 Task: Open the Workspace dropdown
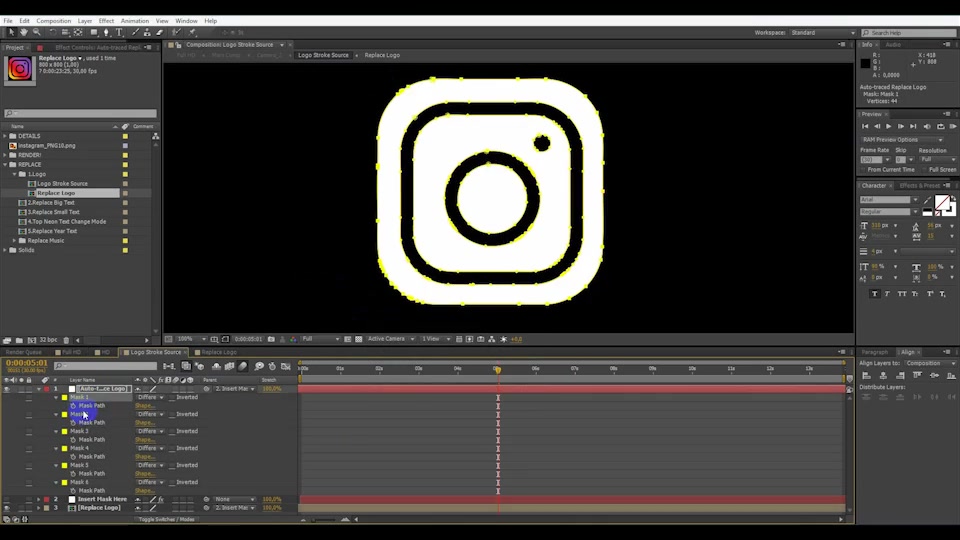click(x=822, y=32)
